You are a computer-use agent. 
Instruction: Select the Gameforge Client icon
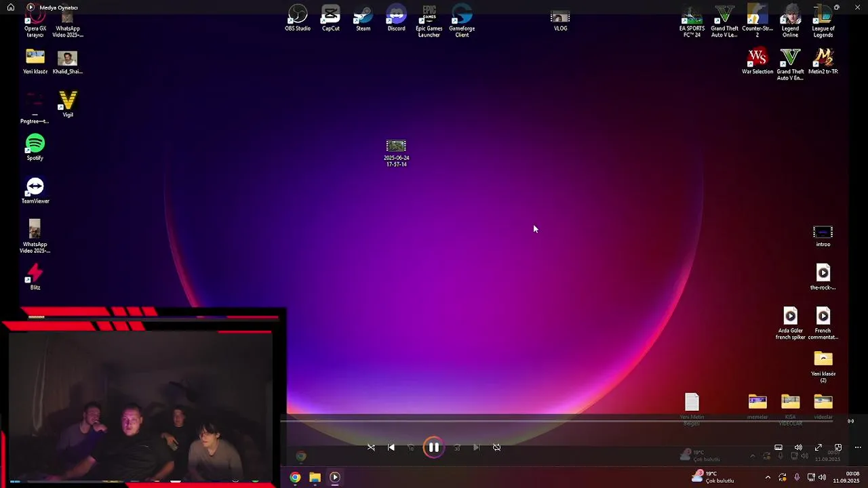click(x=462, y=21)
